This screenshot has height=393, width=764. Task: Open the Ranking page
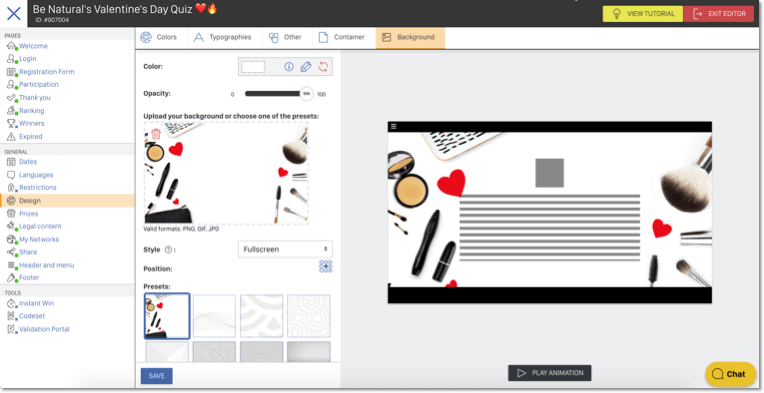(31, 111)
